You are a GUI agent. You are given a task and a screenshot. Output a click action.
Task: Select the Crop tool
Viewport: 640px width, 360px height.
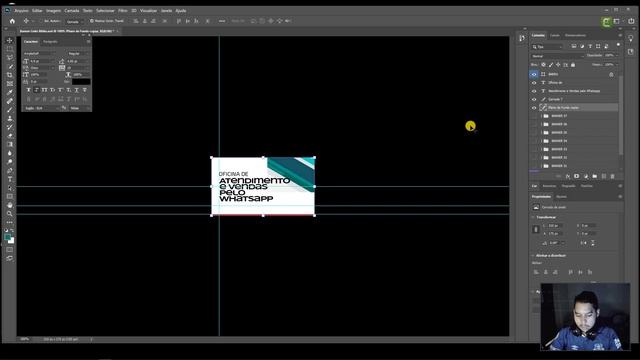(10, 75)
